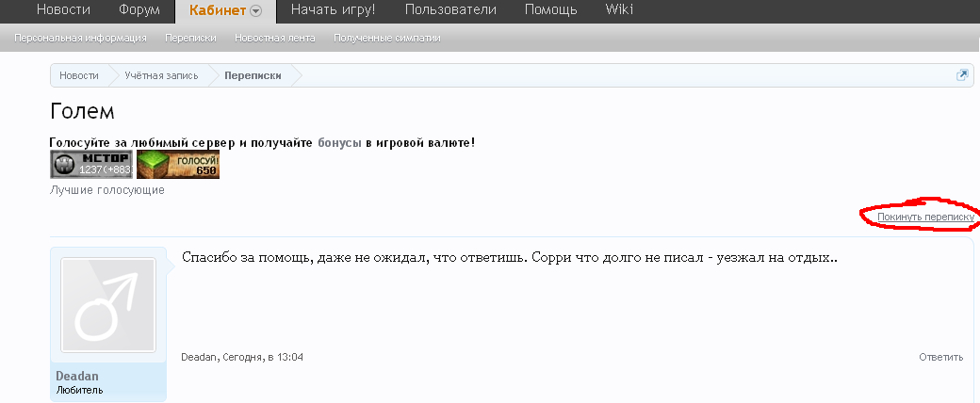Select the Начать игру! tab

[334, 10]
